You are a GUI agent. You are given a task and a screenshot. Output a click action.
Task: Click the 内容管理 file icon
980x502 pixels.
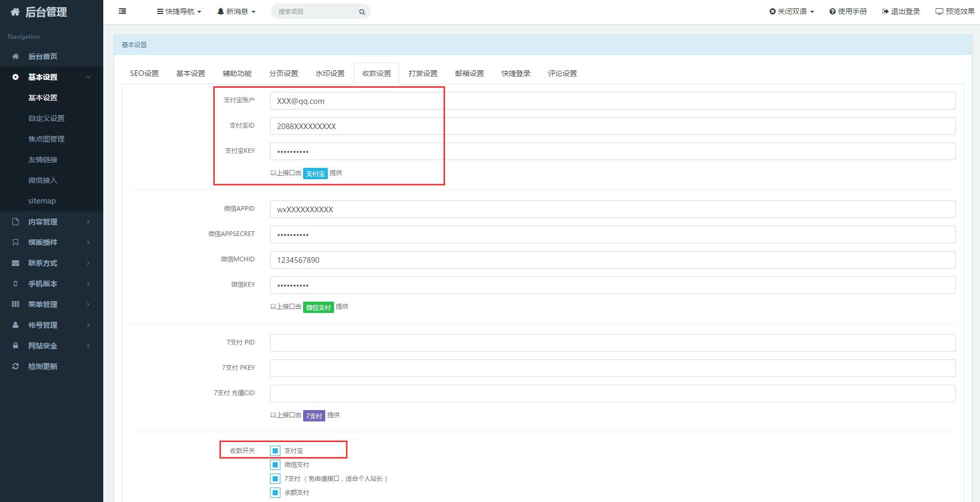(x=15, y=222)
